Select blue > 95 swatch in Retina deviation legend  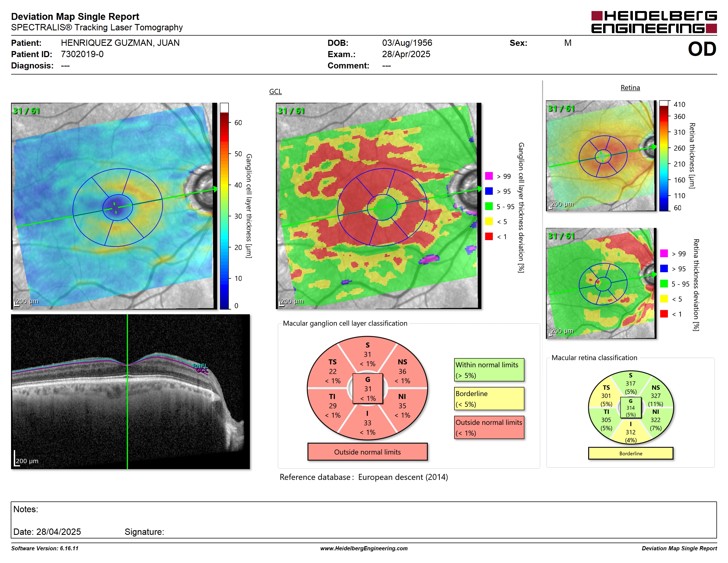click(664, 268)
